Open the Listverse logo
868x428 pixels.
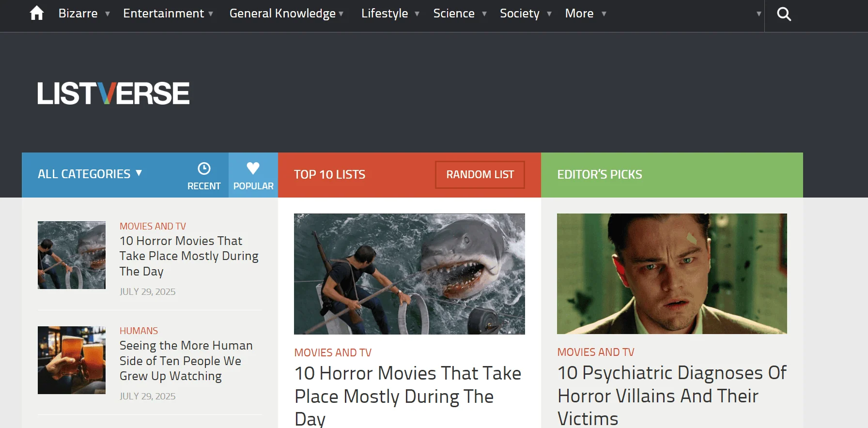113,93
